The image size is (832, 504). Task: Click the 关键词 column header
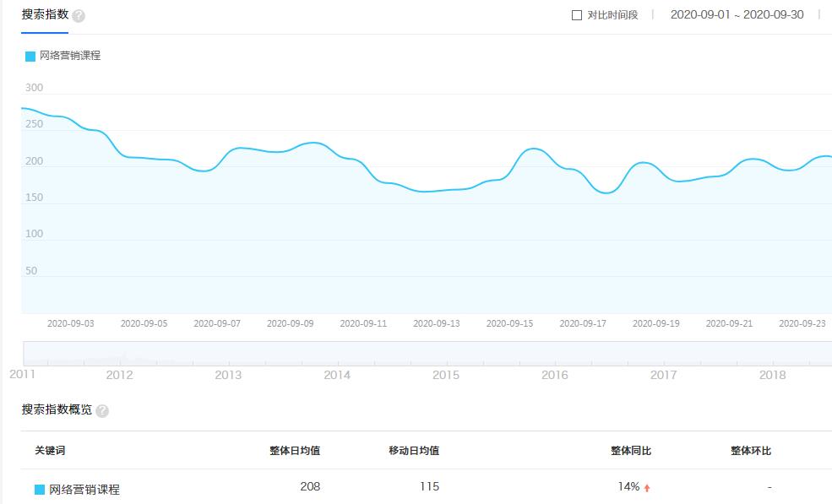(50, 451)
